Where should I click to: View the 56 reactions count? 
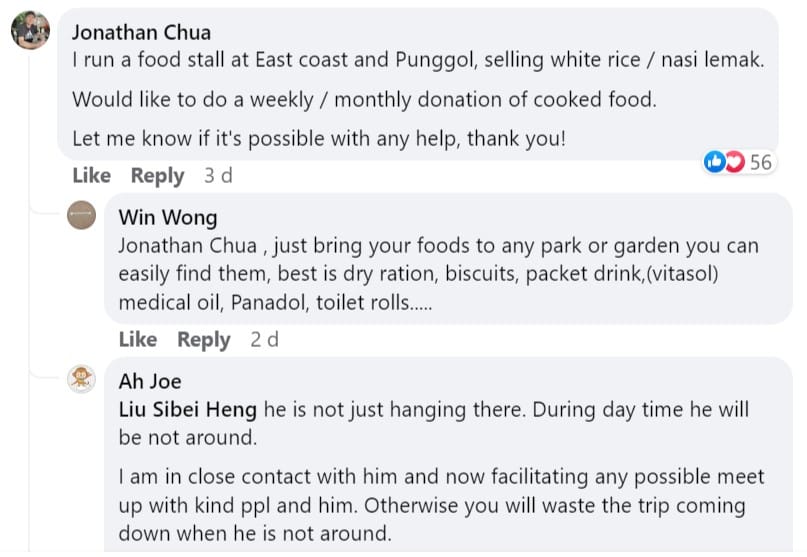pos(760,162)
